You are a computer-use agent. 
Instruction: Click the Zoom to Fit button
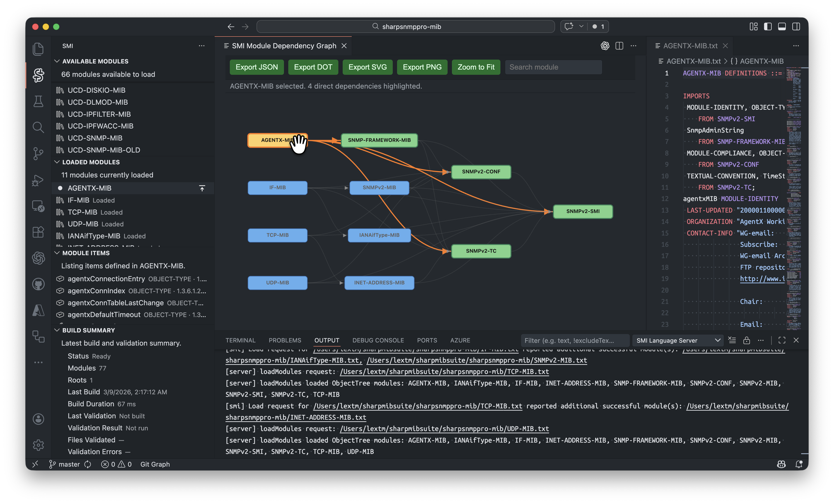pyautogui.click(x=476, y=67)
